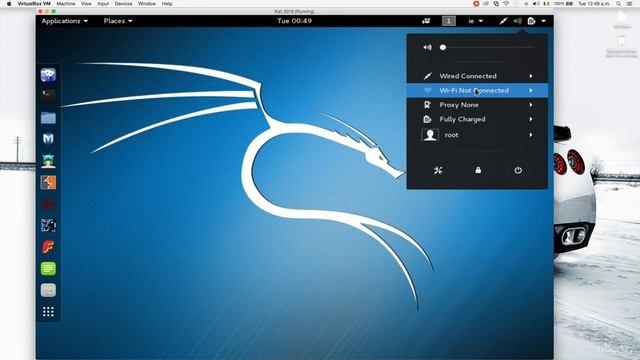
Task: Launch Armitage from the dock
Action: pyautogui.click(x=48, y=161)
